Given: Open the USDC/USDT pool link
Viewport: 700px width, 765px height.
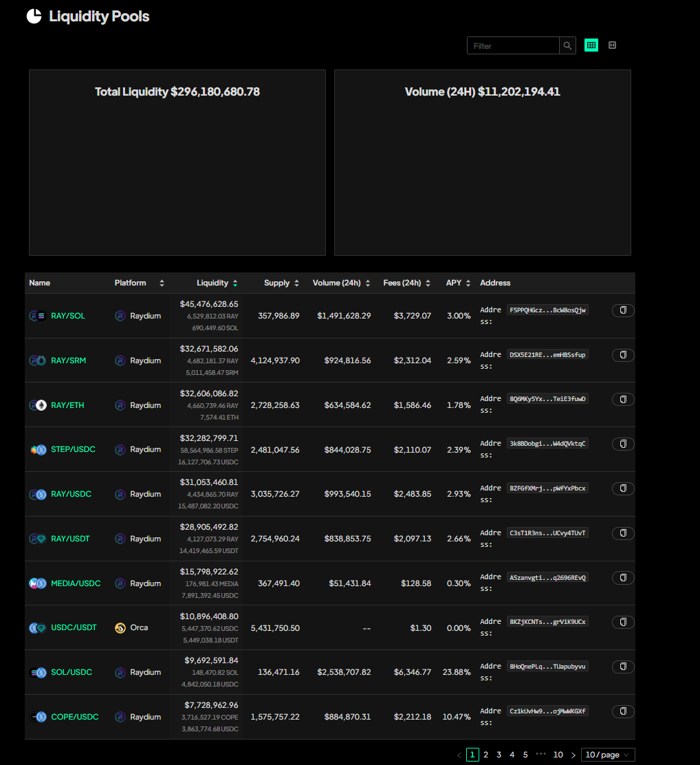Looking at the screenshot, I should tap(74, 627).
